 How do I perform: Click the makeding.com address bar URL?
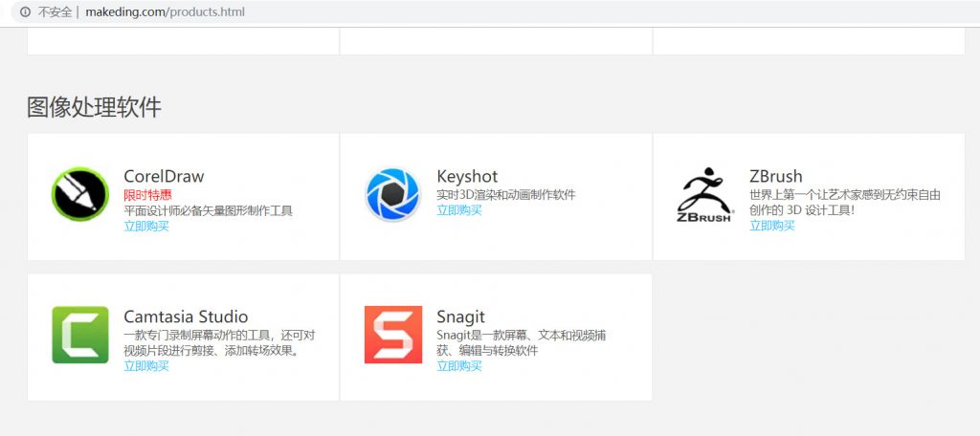tap(166, 12)
